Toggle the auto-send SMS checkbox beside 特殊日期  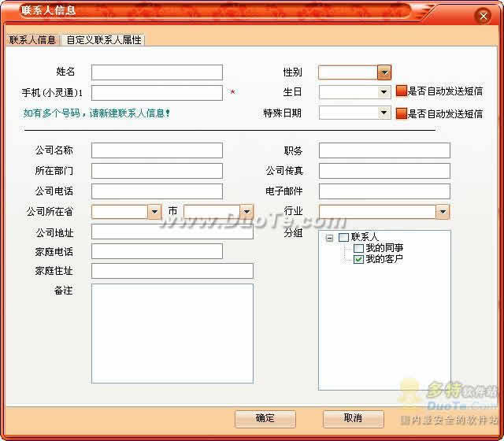coord(401,113)
